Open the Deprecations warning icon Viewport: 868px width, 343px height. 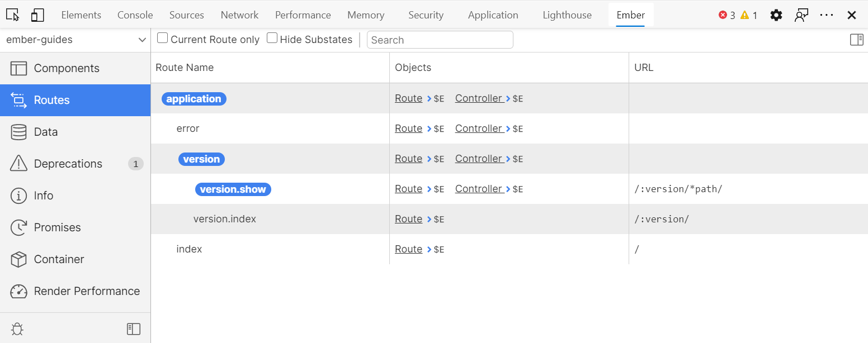pyautogui.click(x=18, y=164)
